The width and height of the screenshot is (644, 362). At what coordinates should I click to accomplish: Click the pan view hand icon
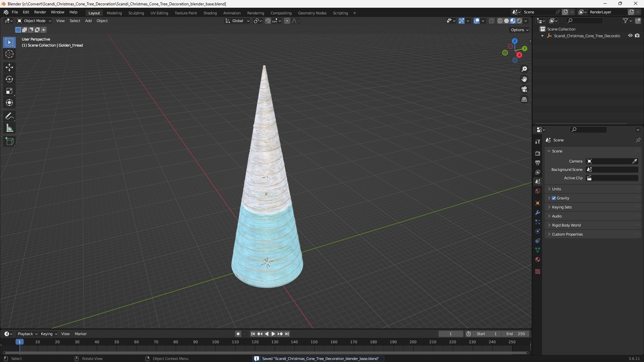(524, 79)
